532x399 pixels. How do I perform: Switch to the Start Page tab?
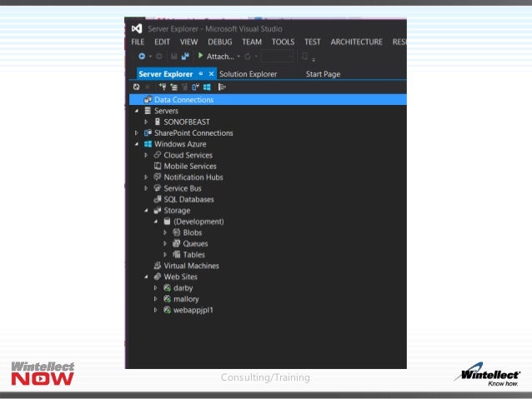coord(323,74)
